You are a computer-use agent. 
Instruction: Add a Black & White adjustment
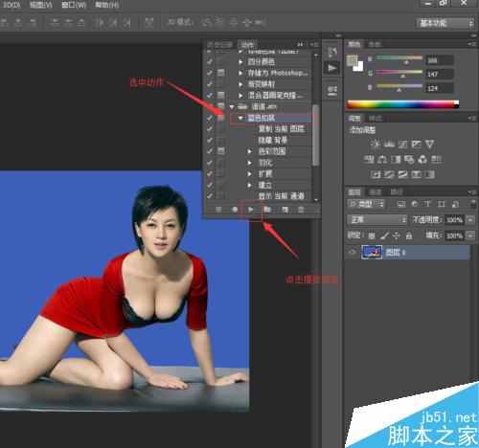pos(396,159)
